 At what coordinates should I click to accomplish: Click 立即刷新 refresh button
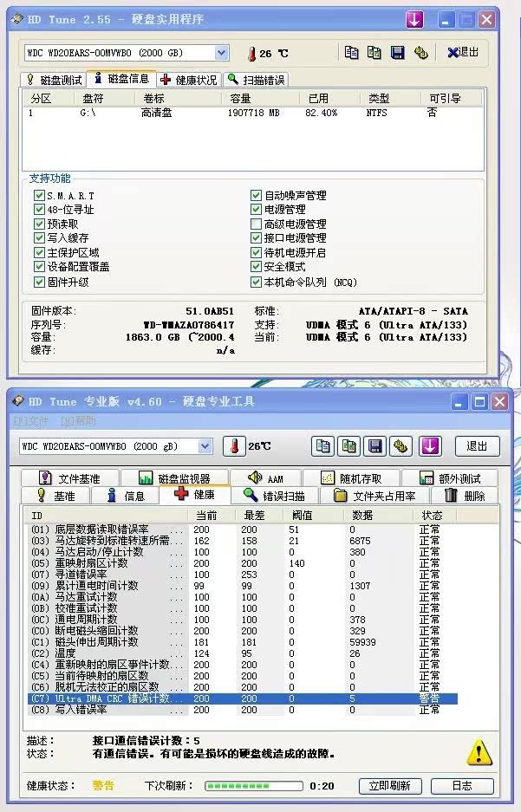click(x=390, y=786)
